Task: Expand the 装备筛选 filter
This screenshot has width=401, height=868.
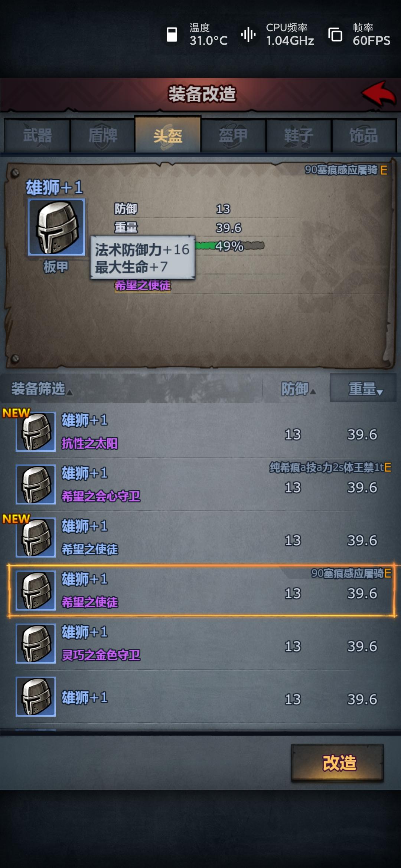Action: point(42,389)
